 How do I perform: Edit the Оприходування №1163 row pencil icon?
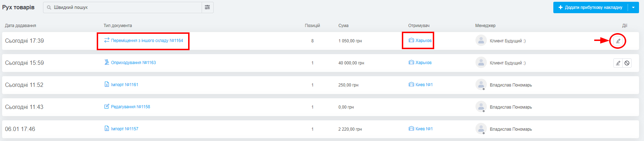[618, 63]
